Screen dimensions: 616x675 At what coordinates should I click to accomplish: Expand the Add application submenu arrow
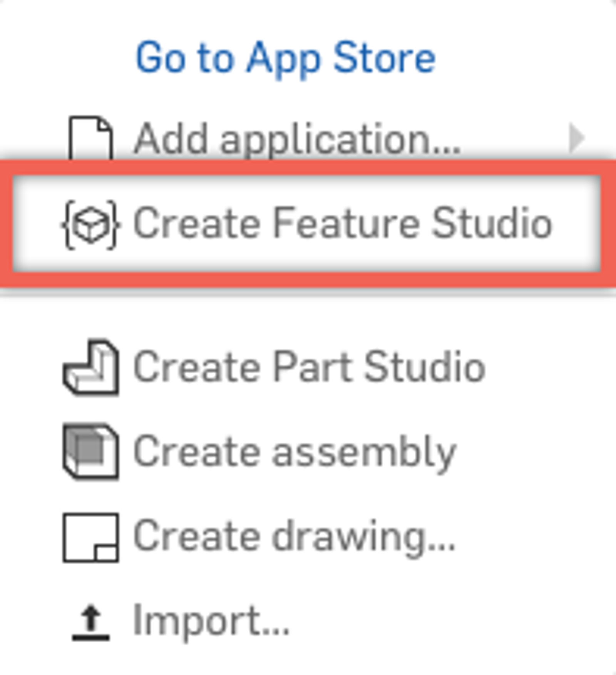click(576, 138)
